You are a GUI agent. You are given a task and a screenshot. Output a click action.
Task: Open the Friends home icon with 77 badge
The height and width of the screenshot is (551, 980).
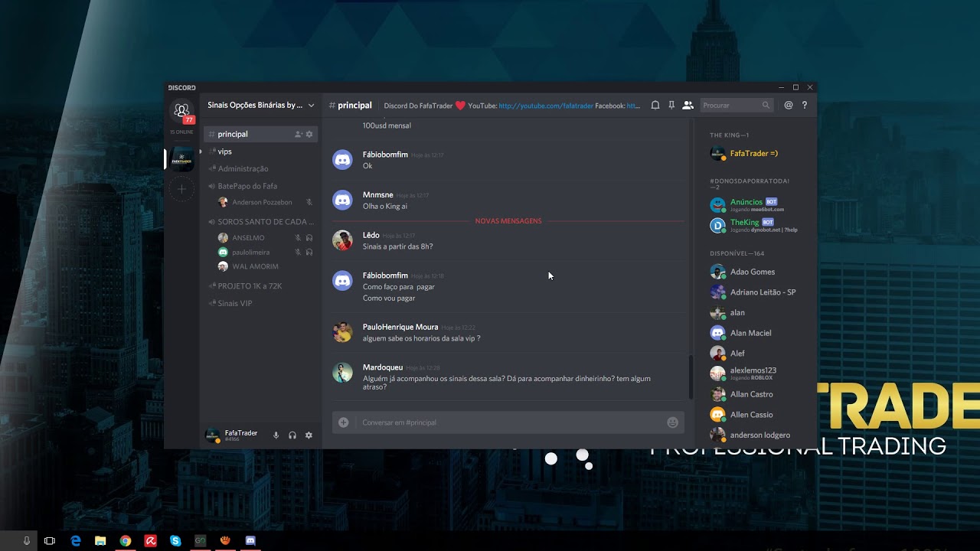point(181,112)
